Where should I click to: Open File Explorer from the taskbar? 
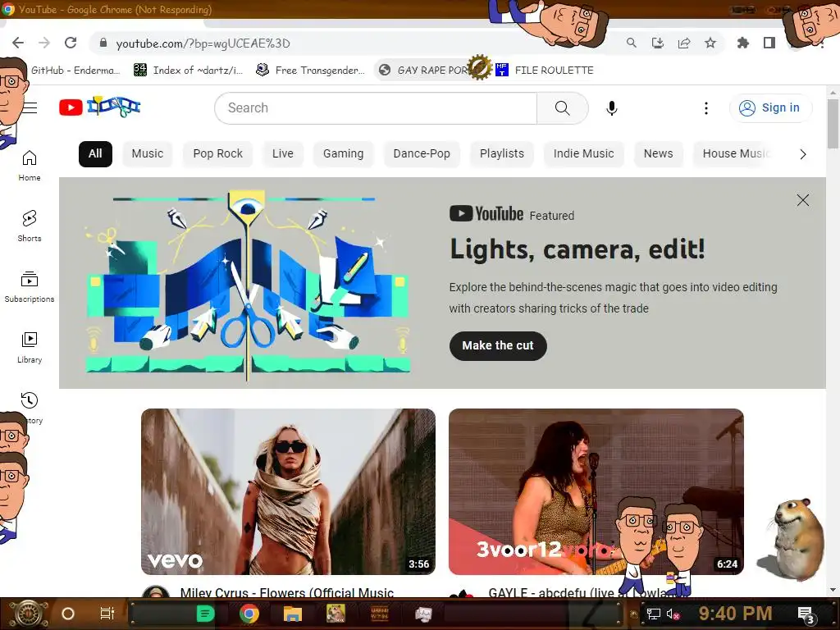[x=293, y=614]
